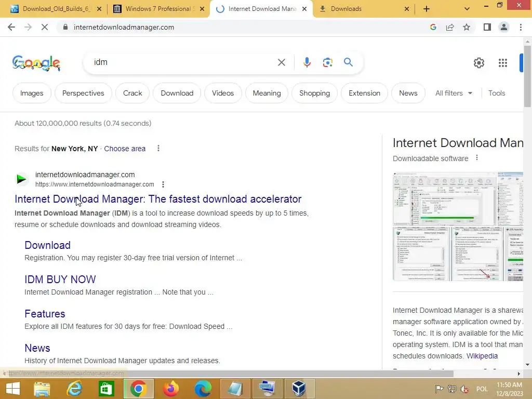Open Chrome three-dot menu

(521, 27)
